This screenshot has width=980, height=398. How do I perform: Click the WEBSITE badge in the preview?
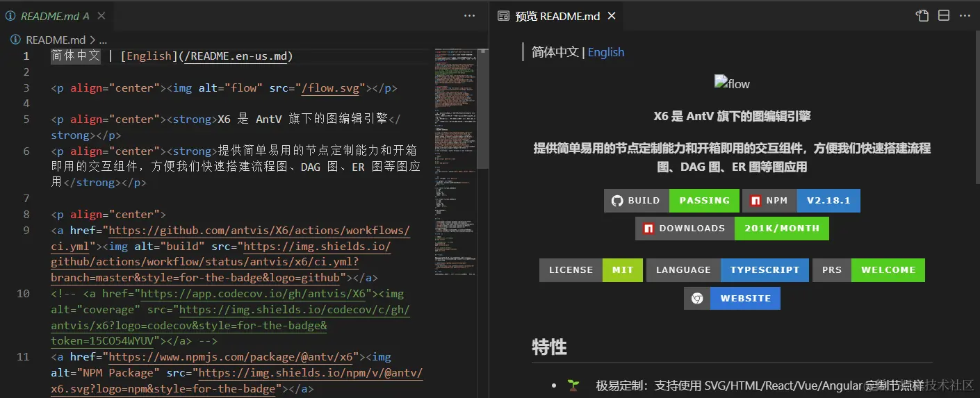coord(732,299)
